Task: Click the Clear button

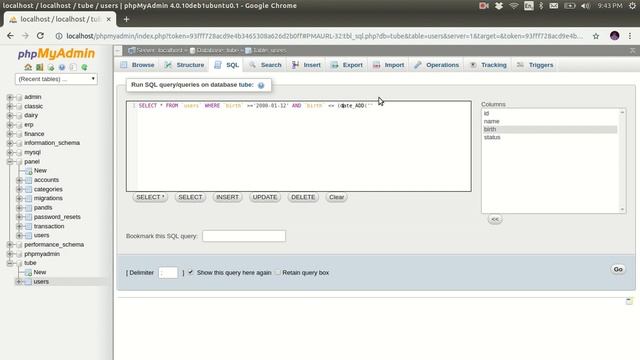Action: coord(336,197)
